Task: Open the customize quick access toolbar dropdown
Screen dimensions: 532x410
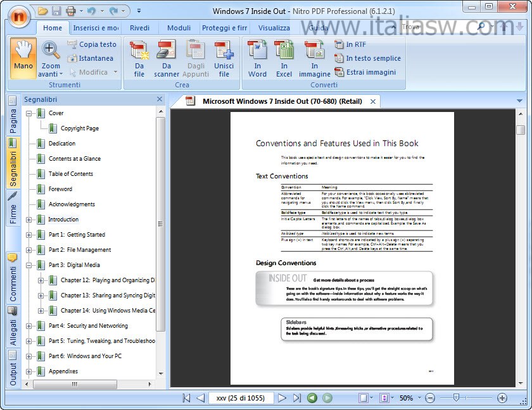Action: pyautogui.click(x=139, y=11)
